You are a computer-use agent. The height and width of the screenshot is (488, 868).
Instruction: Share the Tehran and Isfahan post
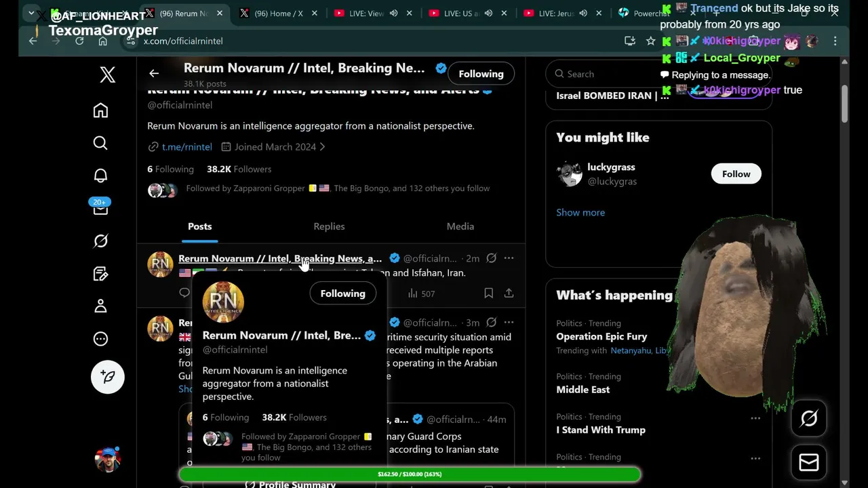(x=509, y=293)
